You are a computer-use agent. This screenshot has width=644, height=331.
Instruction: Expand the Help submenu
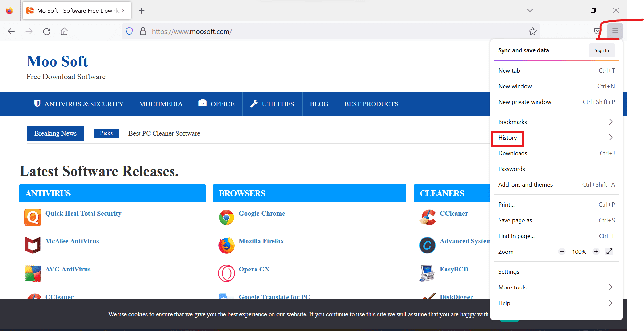556,303
